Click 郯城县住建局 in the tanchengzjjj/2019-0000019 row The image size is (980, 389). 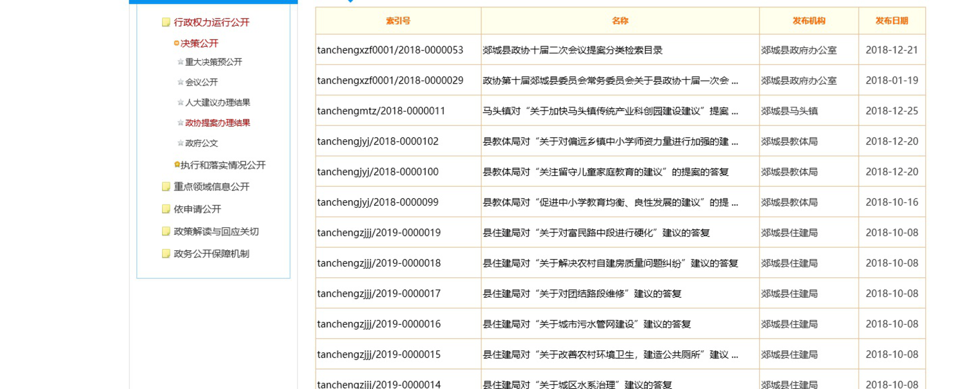click(x=789, y=233)
